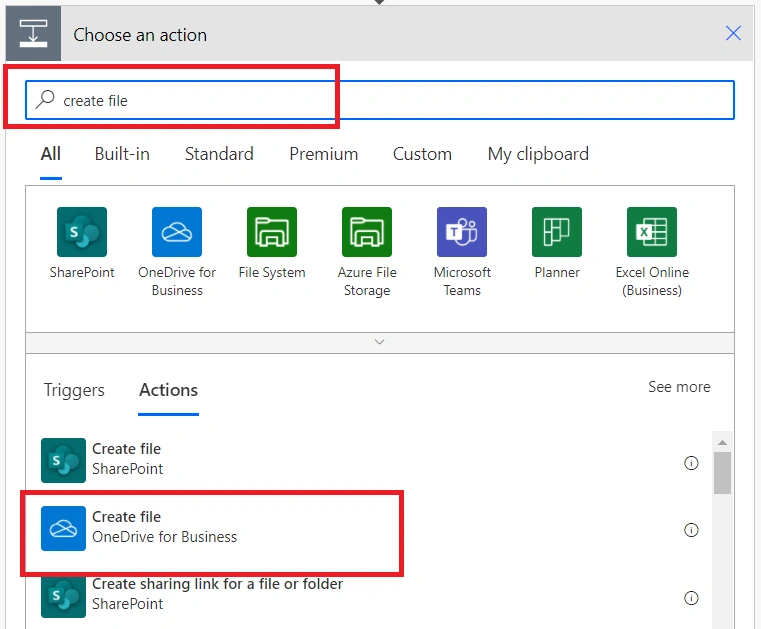The width and height of the screenshot is (761, 629).
Task: Open the My clipboard tab
Action: coord(538,154)
